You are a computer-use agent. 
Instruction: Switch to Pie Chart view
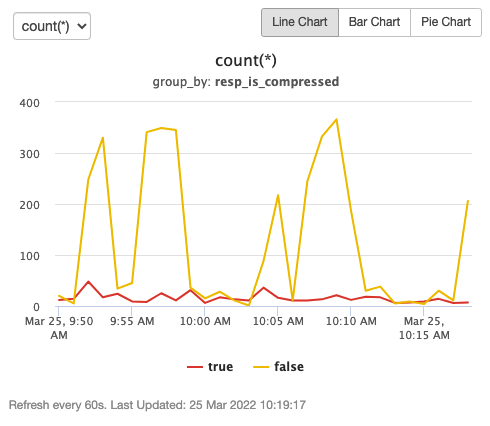(446, 22)
